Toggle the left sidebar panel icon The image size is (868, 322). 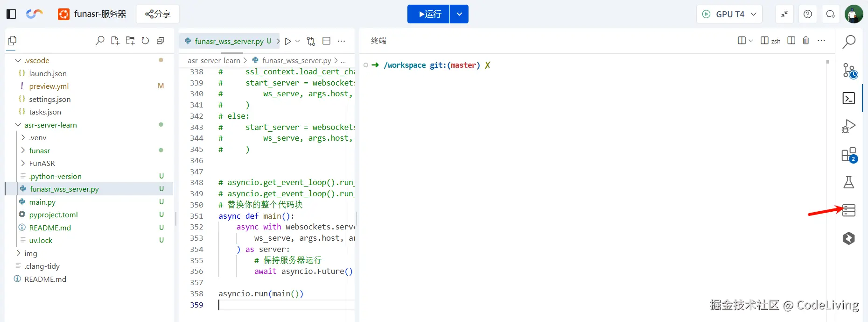tap(11, 14)
